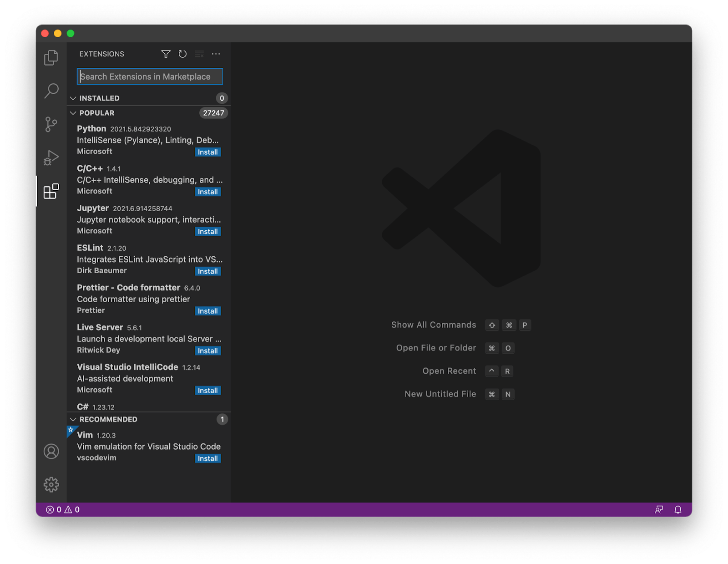The image size is (728, 564).
Task: Open the Jupyter extension entry
Action: 149,220
